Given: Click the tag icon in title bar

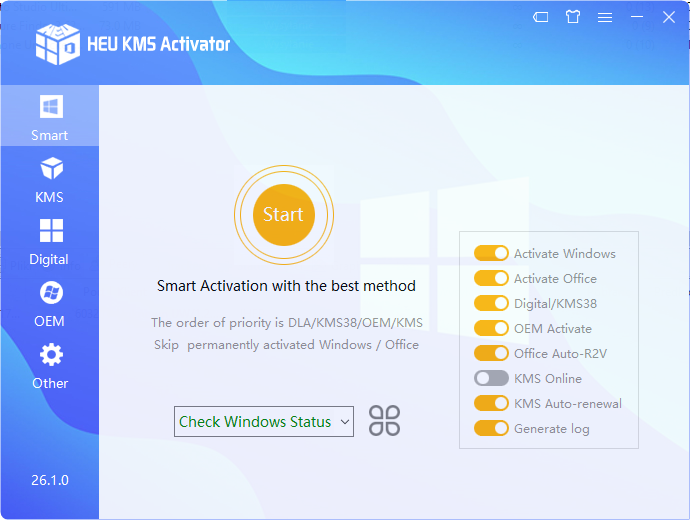Looking at the screenshot, I should [x=540, y=17].
